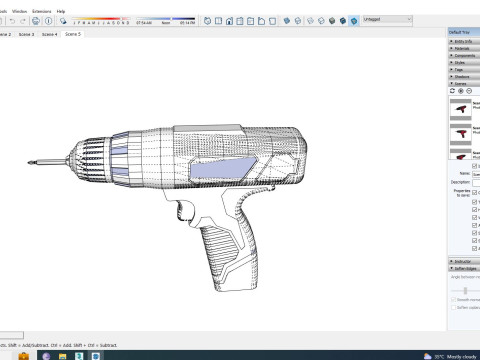Expand the Styles panel
Screen dimensions: 480x360
464,62
